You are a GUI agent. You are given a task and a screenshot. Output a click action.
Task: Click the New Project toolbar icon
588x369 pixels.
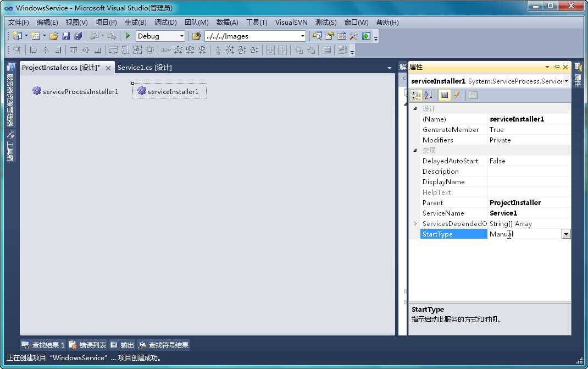coord(17,36)
